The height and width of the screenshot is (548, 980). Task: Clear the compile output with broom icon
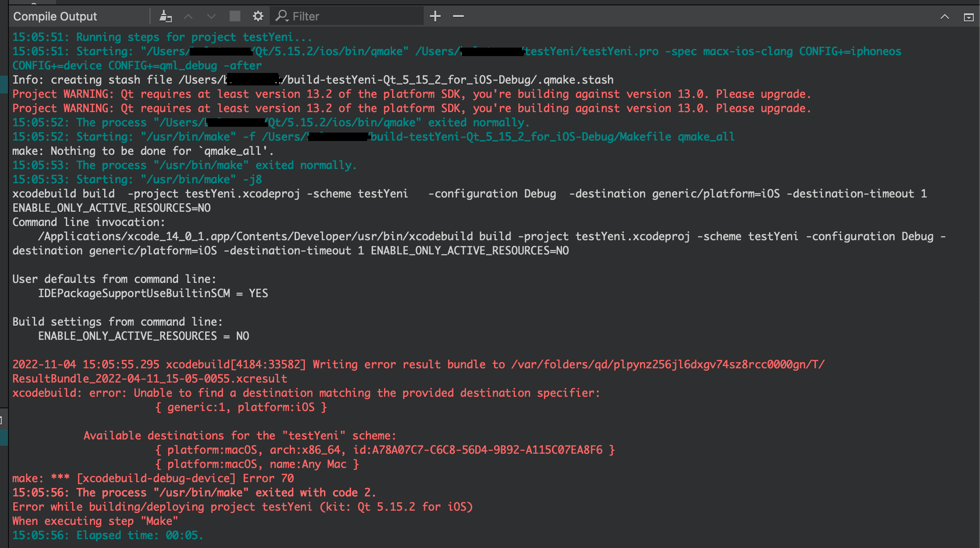(166, 16)
